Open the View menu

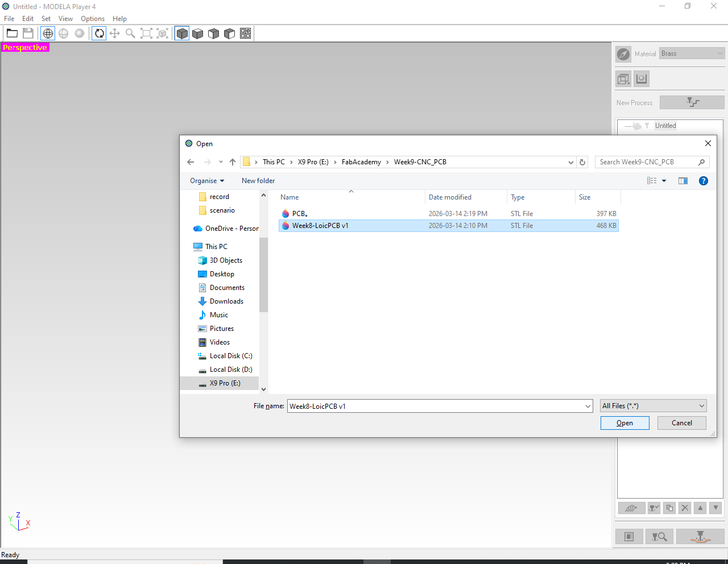click(65, 19)
